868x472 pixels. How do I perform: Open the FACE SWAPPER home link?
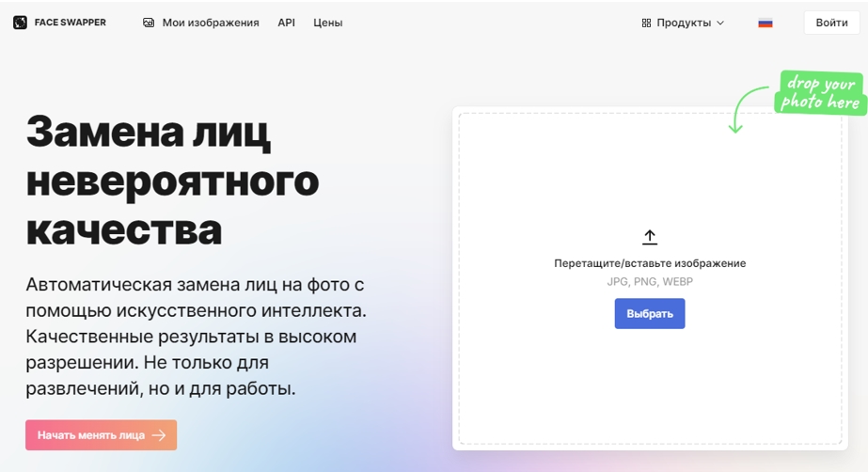point(59,23)
